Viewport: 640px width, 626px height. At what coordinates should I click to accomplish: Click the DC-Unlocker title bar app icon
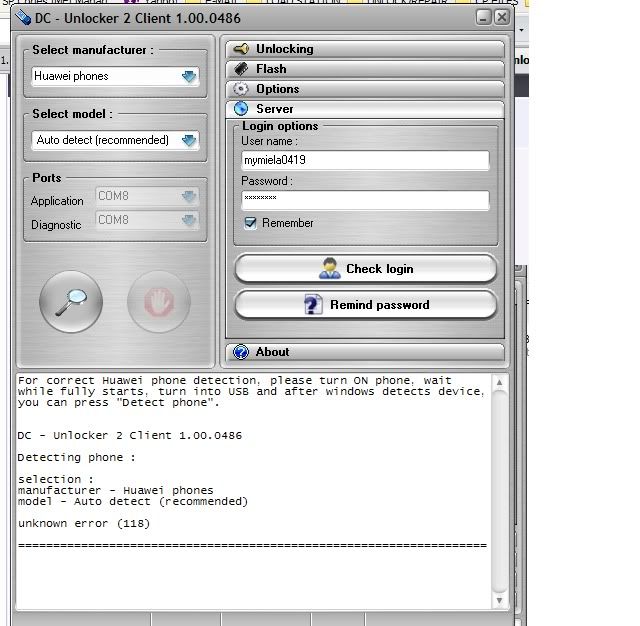23,18
